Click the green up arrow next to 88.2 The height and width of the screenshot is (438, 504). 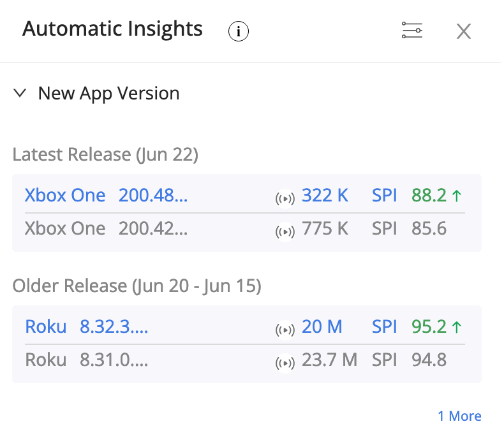click(x=456, y=196)
